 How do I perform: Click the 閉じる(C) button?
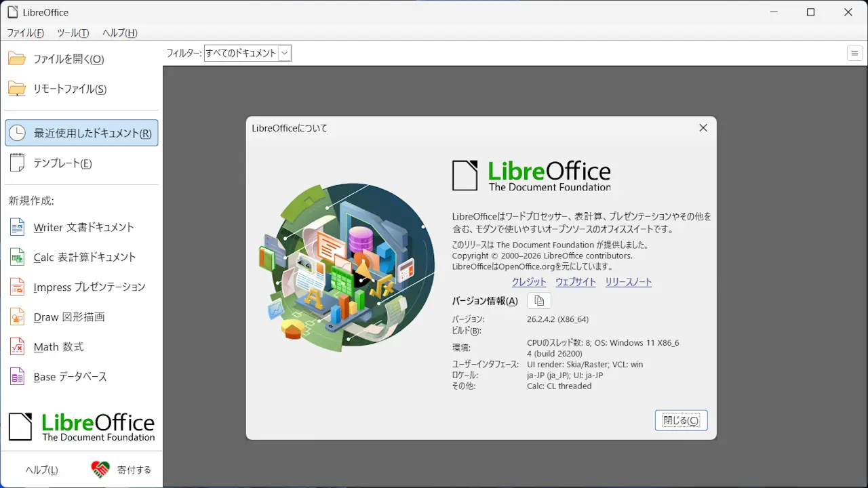(x=681, y=420)
